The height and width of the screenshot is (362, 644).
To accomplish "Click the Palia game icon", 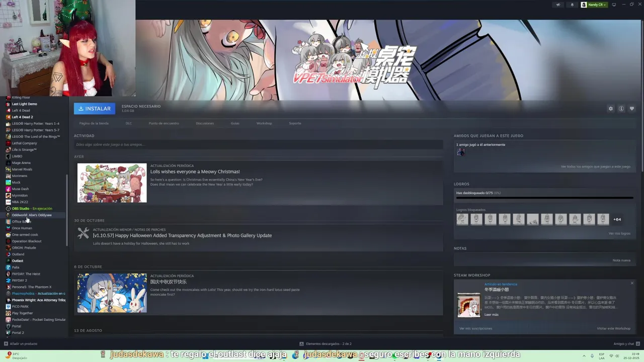I will tap(8, 267).
